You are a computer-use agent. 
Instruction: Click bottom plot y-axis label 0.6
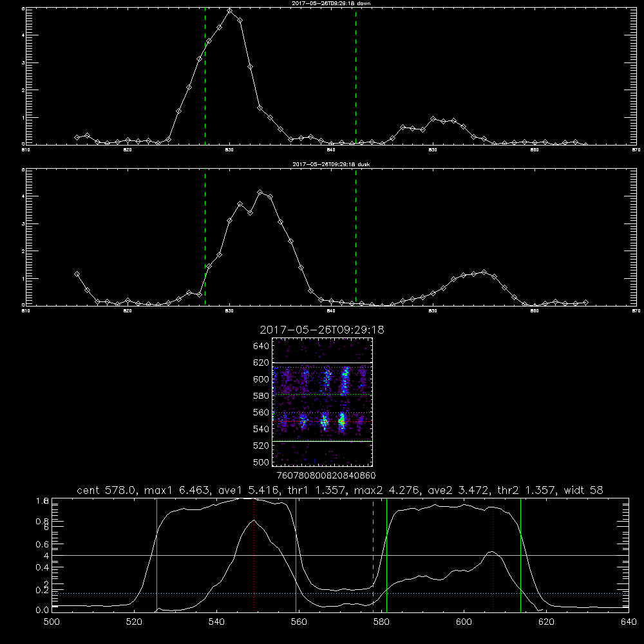43,544
